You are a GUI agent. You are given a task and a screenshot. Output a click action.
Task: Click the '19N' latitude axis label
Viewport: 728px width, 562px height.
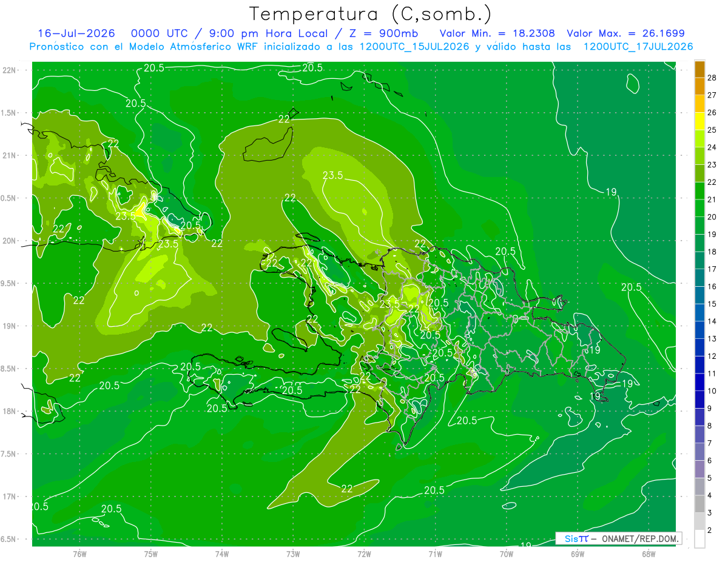click(x=10, y=326)
